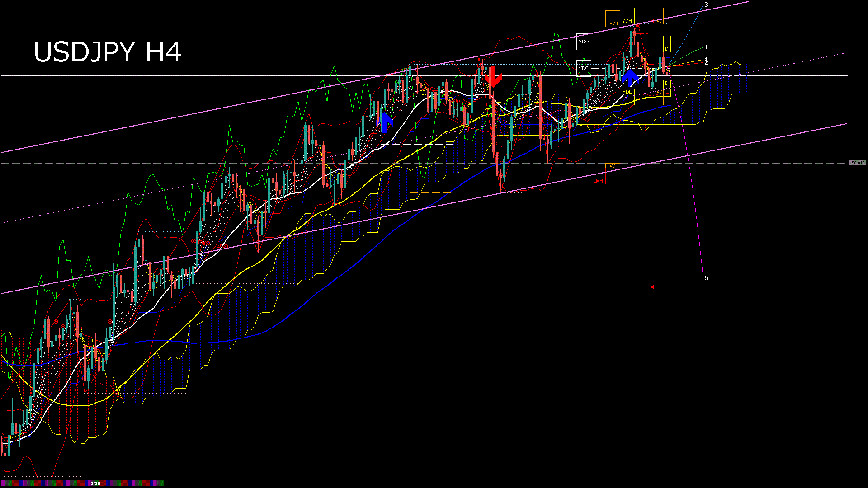Expand the LWL last-week-low label
Screen dimensions: 868x488
coord(612,166)
